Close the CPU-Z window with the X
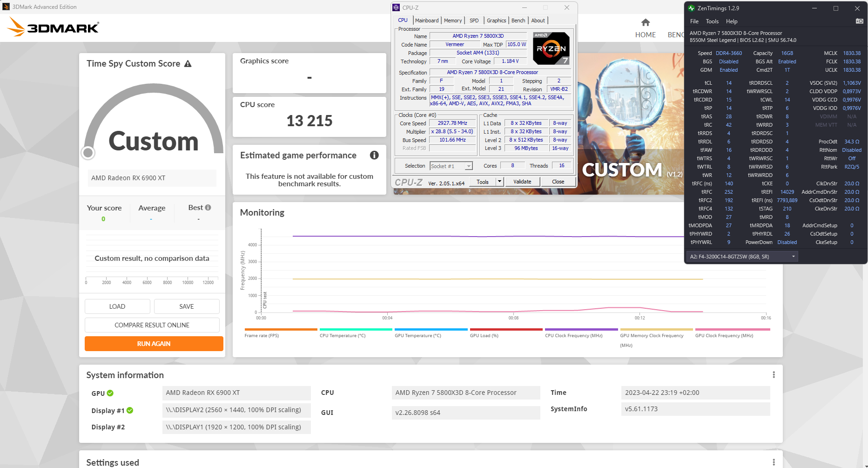Image resolution: width=868 pixels, height=468 pixels. pyautogui.click(x=566, y=7)
